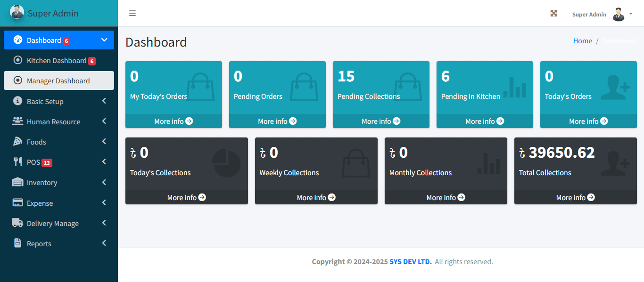The height and width of the screenshot is (282, 644).
Task: Click the bar chart icon on Pending In Kitchen
Action: coord(515,87)
